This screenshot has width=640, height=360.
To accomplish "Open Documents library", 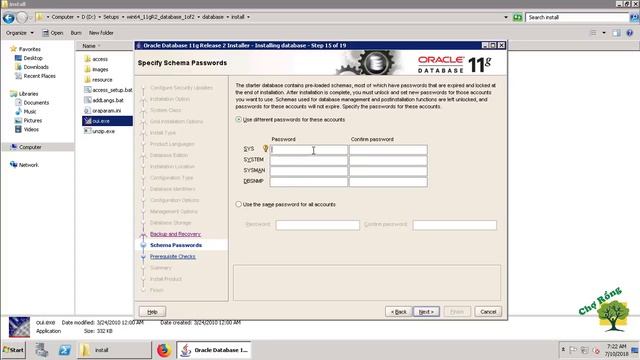I will [x=32, y=102].
